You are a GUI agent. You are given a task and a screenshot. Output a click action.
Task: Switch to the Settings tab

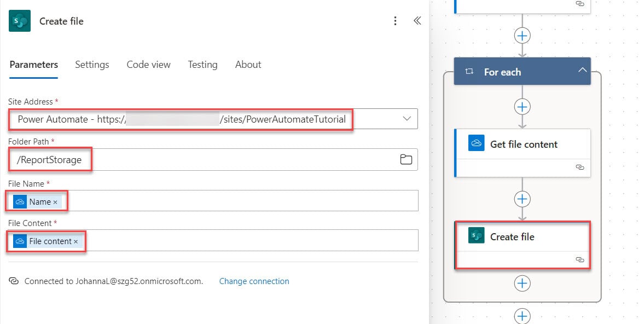tap(92, 65)
